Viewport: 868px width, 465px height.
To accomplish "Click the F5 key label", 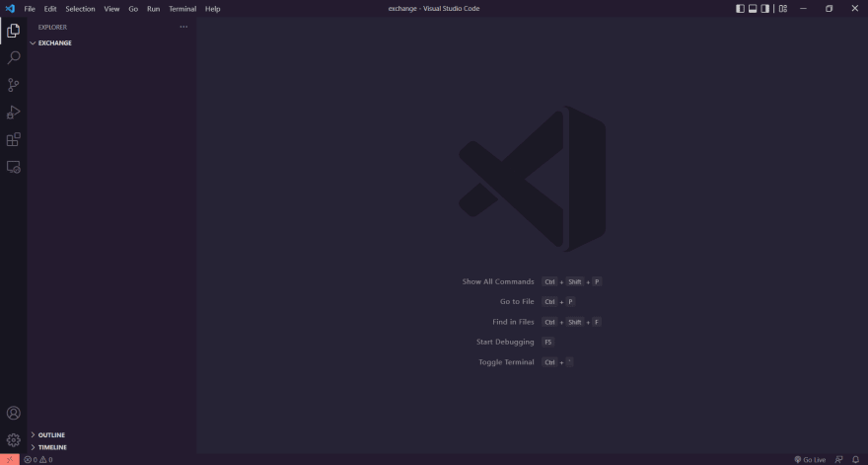I will point(548,342).
